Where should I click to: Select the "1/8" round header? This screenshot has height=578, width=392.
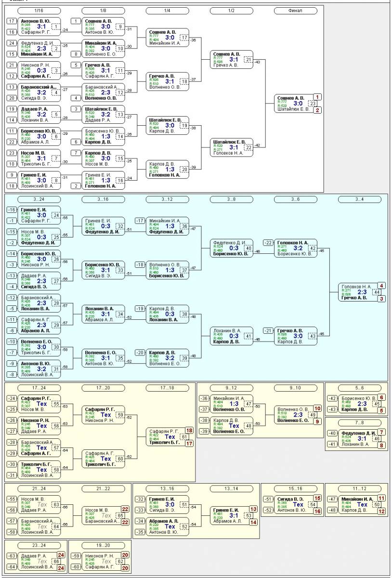pos(103,10)
